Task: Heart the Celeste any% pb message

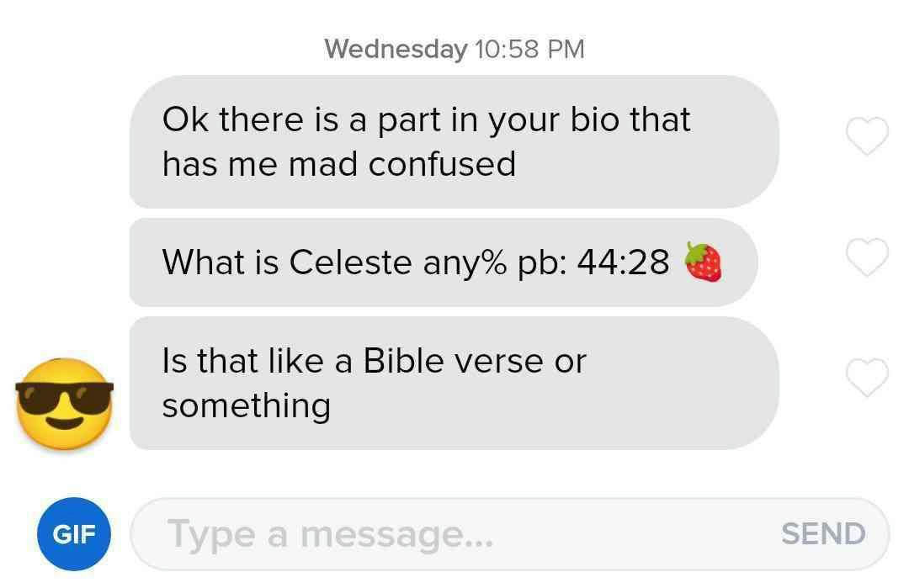Action: [x=867, y=257]
